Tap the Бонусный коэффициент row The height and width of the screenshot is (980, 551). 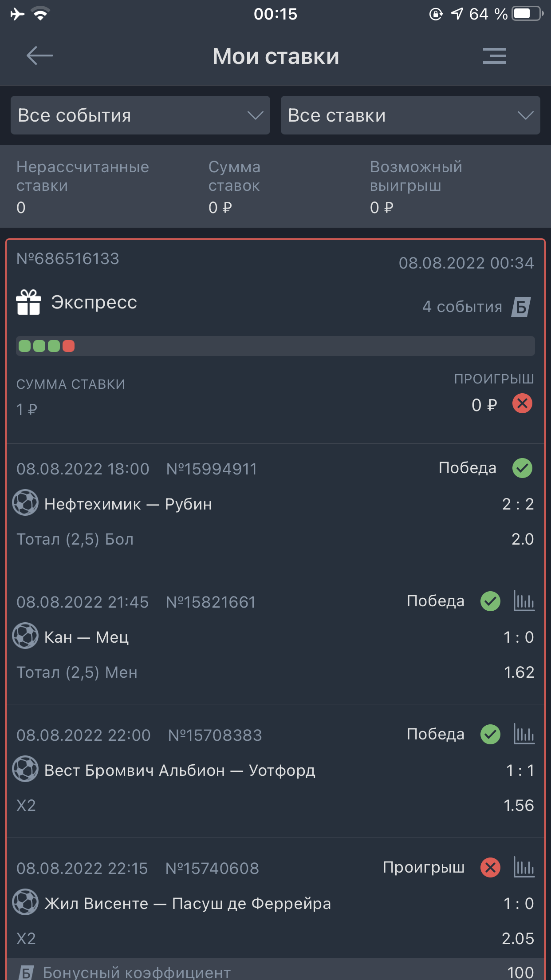[275, 970]
